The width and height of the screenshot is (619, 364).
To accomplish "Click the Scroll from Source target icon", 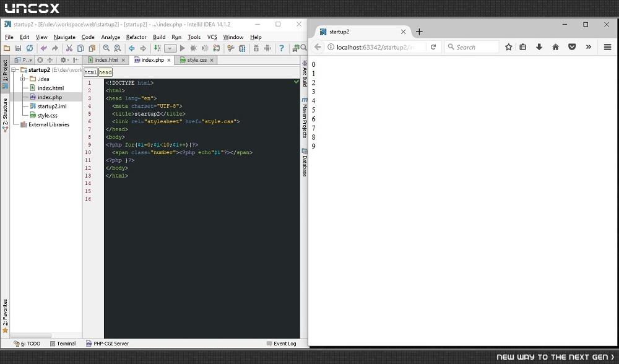I will [40, 60].
